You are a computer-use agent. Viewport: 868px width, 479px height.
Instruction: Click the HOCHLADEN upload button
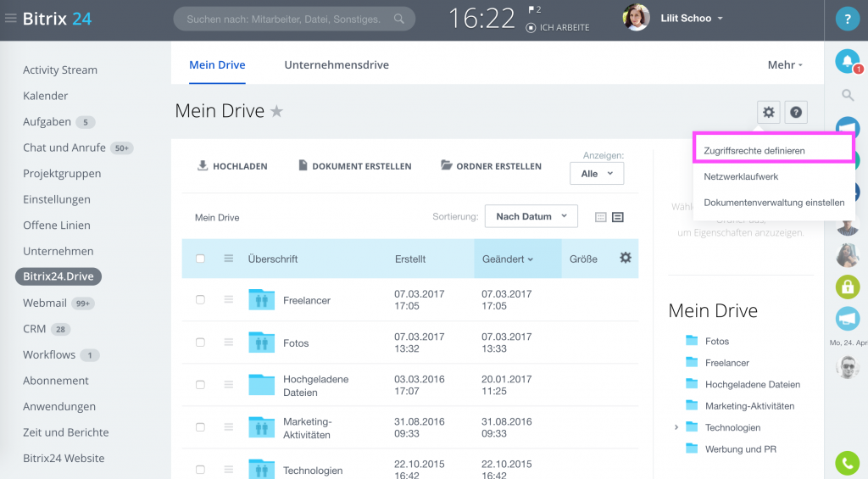point(232,165)
